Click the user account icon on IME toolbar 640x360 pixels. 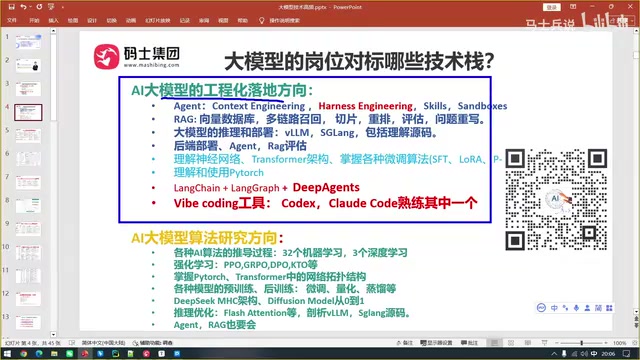(587, 308)
